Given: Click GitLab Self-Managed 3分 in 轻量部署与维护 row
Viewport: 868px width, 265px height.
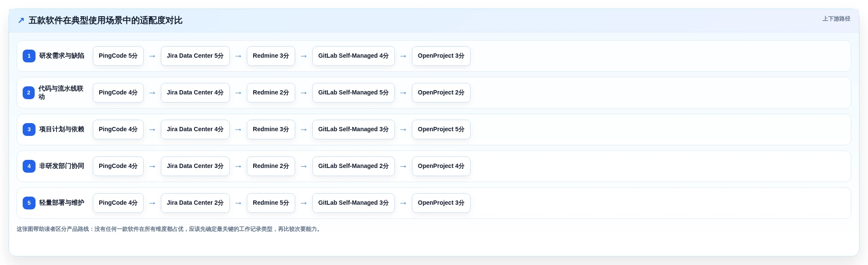Looking at the screenshot, I should click(x=353, y=203).
